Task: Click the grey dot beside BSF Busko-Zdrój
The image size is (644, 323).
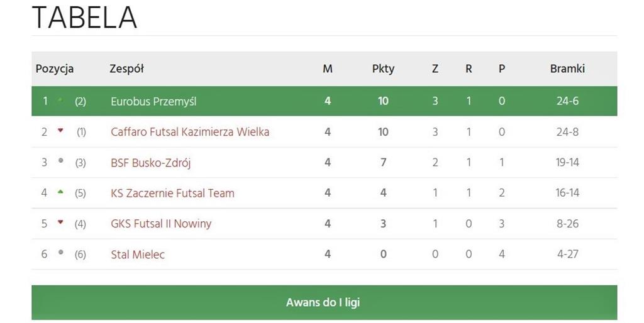Action: [60, 161]
